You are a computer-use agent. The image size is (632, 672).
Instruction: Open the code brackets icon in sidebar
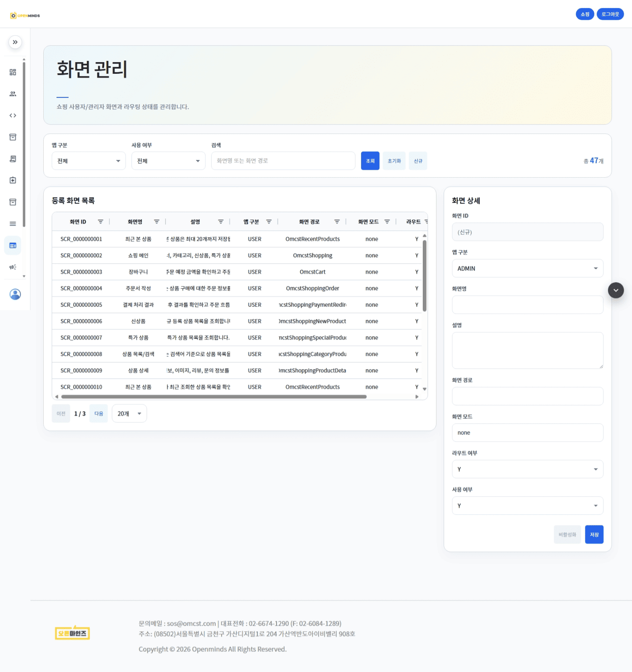13,115
